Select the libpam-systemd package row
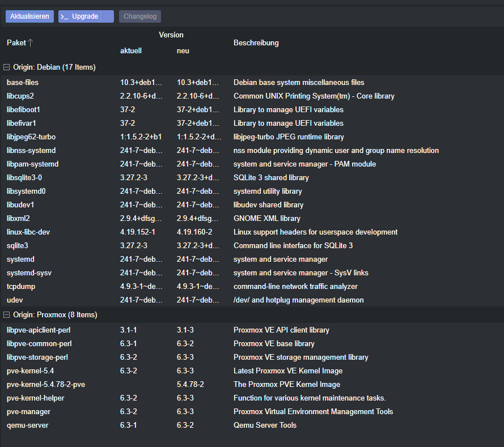The image size is (504, 447). click(x=252, y=164)
